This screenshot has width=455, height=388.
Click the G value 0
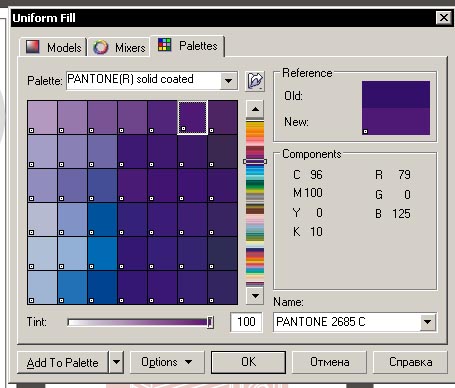point(407,194)
